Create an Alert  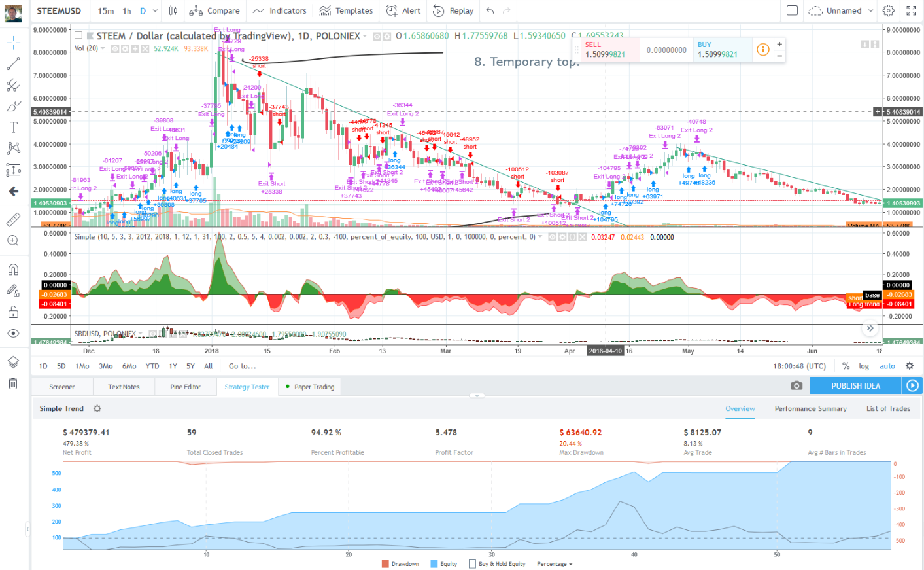pyautogui.click(x=403, y=10)
